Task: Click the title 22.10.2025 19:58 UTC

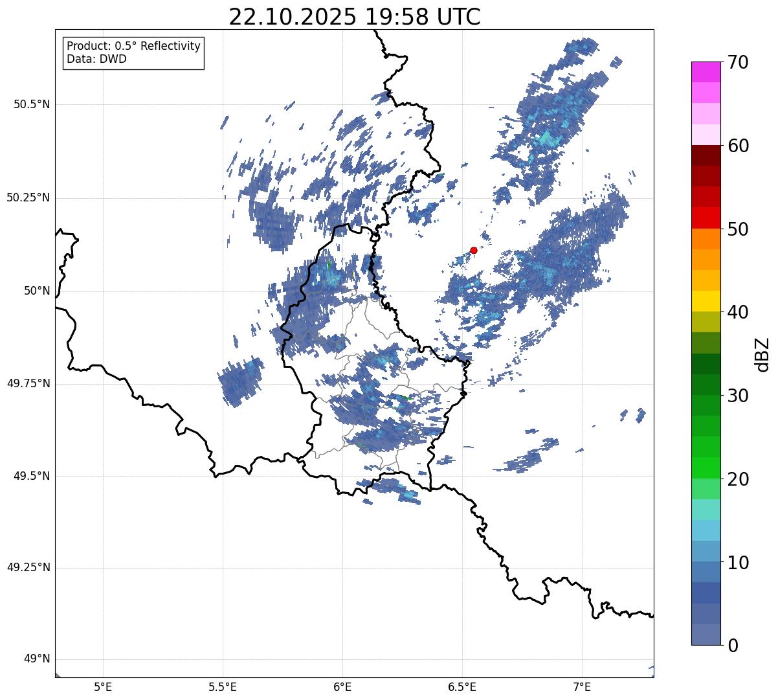Action: tap(355, 17)
